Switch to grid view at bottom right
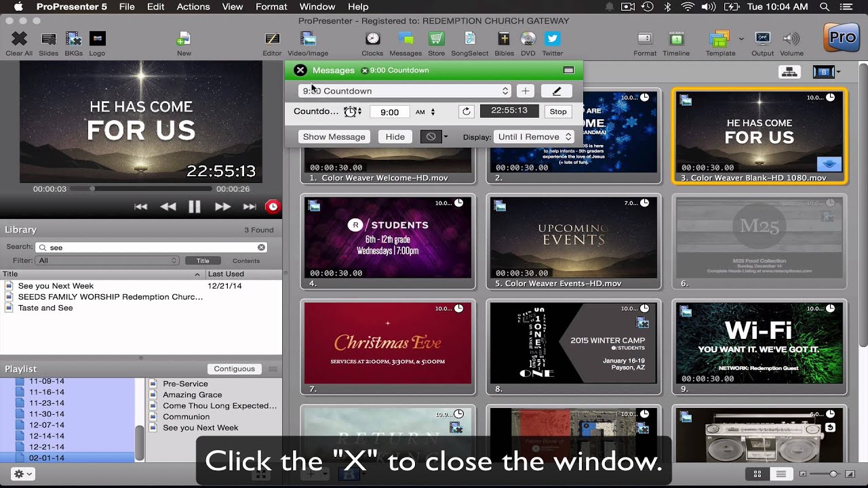 pyautogui.click(x=757, y=474)
